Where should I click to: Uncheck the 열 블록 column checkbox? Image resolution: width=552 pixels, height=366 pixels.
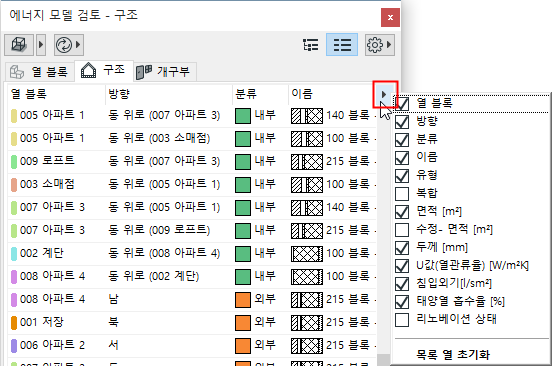click(x=402, y=103)
